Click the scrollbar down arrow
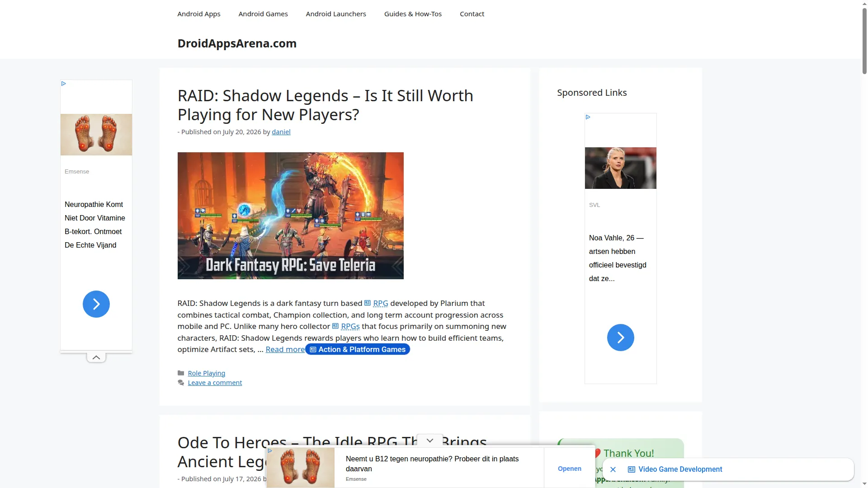The image size is (868, 488). click(x=864, y=484)
